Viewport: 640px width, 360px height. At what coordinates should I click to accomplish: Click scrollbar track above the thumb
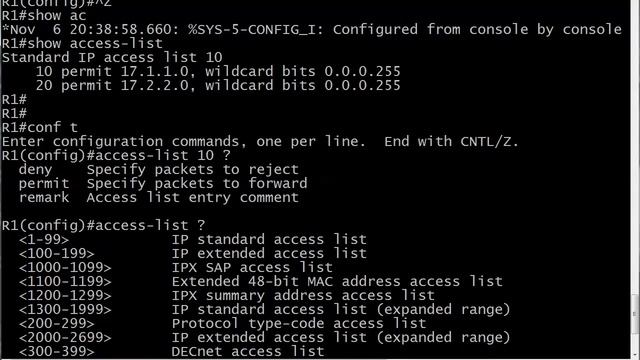pyautogui.click(x=636, y=147)
